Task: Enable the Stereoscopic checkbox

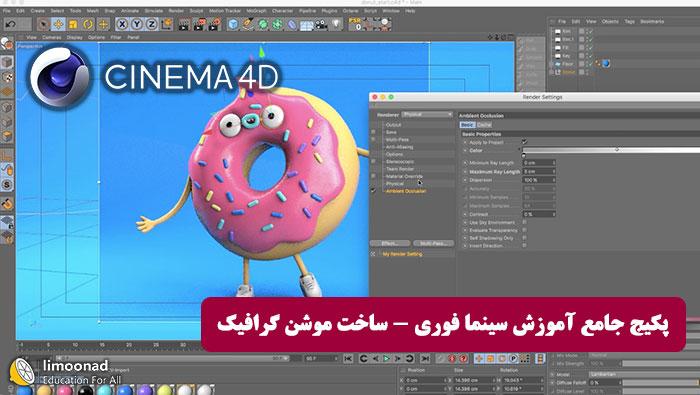Action: (374, 162)
